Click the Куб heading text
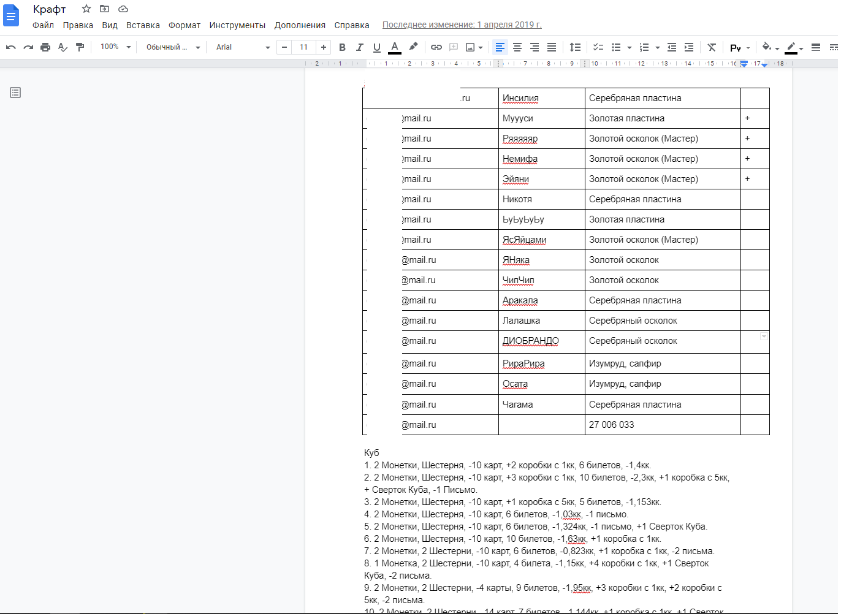Image resolution: width=841 pixels, height=616 pixels. tap(371, 453)
